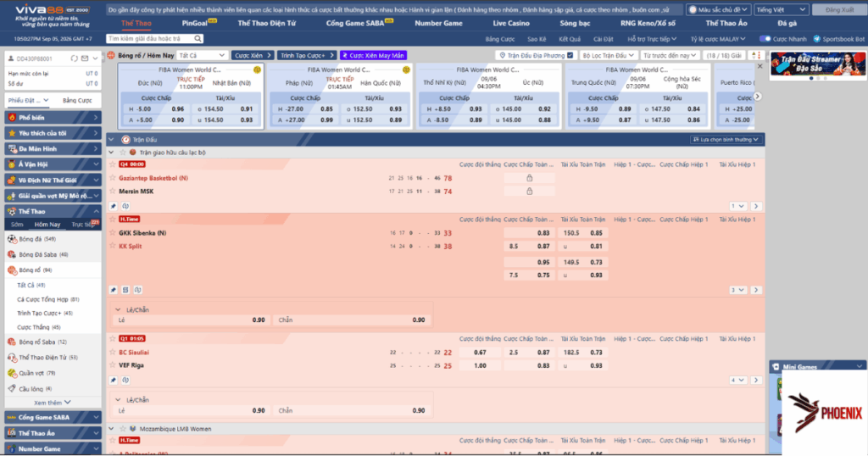Refresh the account balance icon
The image size is (868, 456).
pos(75,58)
